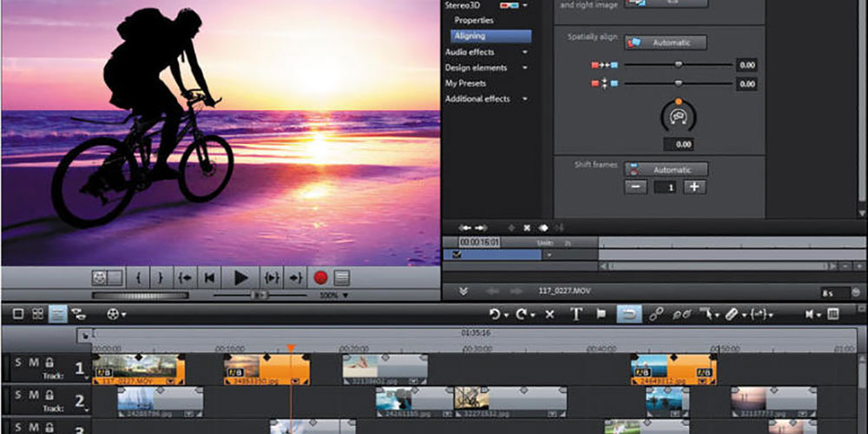Click the Undo arrow in the timeline toolbar
The height and width of the screenshot is (434, 868).
[496, 314]
